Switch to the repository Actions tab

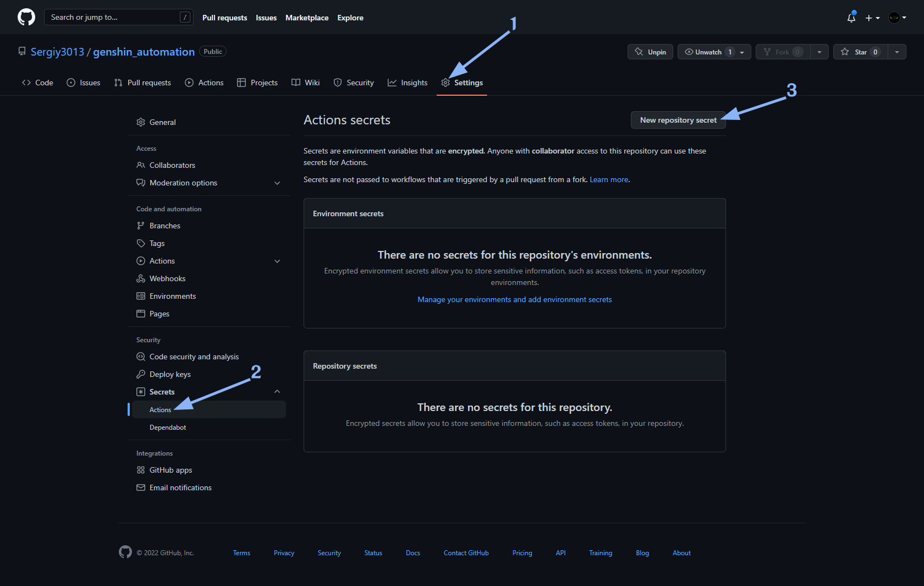(205, 83)
